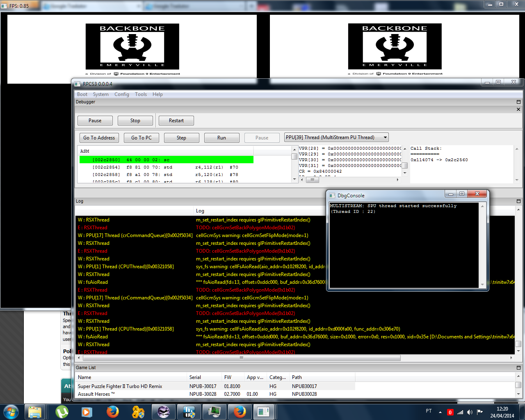Open the Boot menu
Viewport: 525px width, 420px height.
point(82,94)
